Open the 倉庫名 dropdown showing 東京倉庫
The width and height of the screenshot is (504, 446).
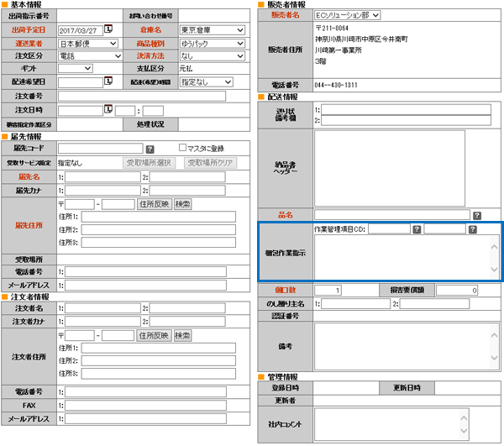[x=213, y=30]
